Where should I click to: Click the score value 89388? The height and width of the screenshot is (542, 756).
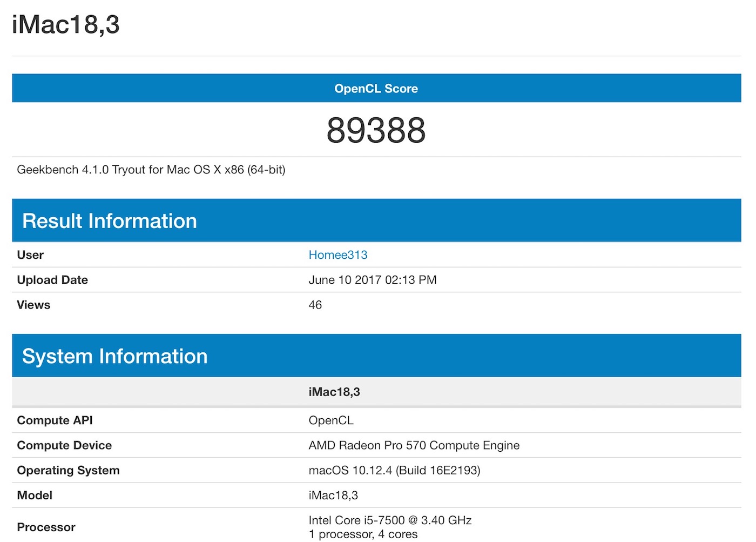click(376, 130)
